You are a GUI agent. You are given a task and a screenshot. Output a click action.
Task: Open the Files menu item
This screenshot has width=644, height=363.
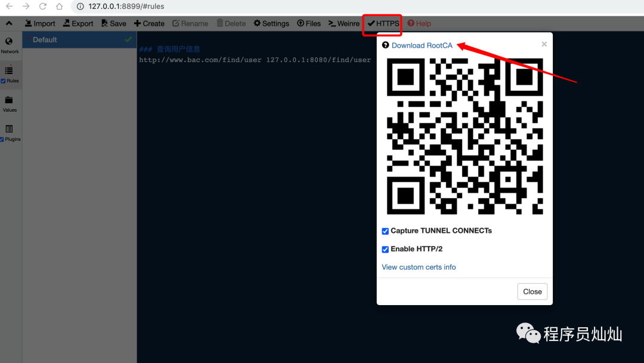pos(309,23)
